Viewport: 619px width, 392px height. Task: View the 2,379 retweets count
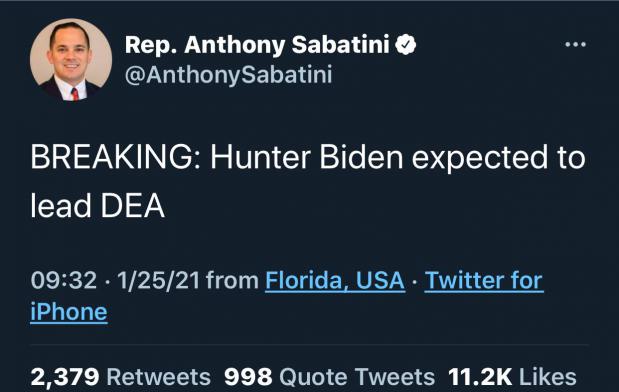pos(65,377)
